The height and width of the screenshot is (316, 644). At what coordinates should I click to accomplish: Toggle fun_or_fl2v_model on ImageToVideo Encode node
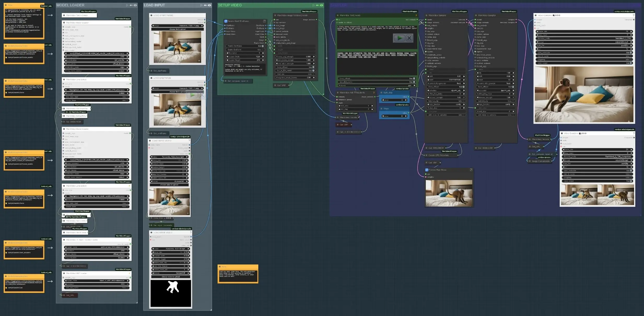click(x=295, y=71)
